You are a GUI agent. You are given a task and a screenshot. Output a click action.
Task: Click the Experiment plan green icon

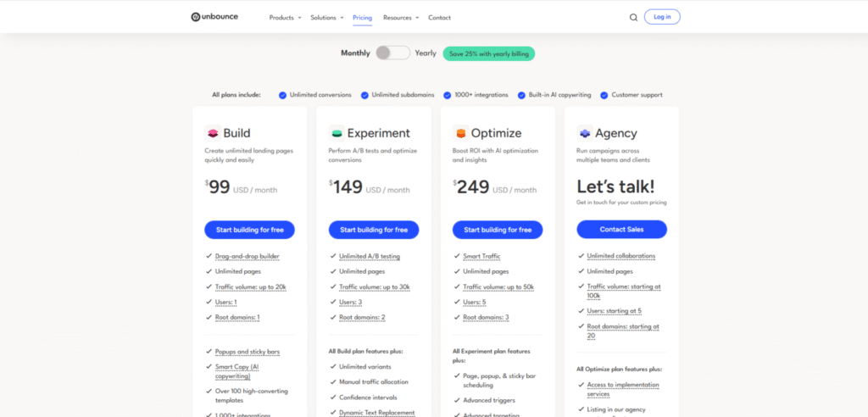click(x=337, y=133)
